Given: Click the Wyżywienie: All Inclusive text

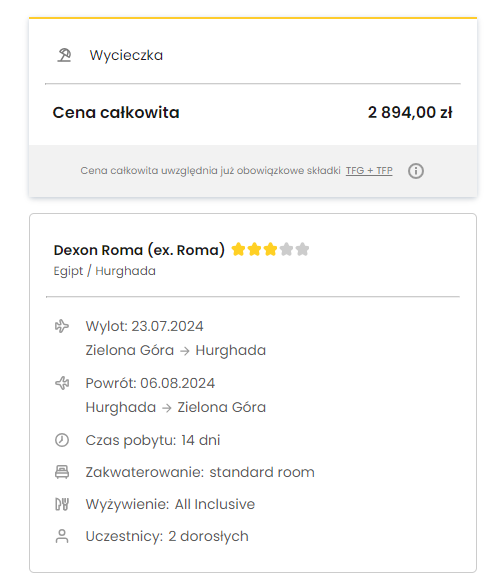Looking at the screenshot, I should click(170, 504).
